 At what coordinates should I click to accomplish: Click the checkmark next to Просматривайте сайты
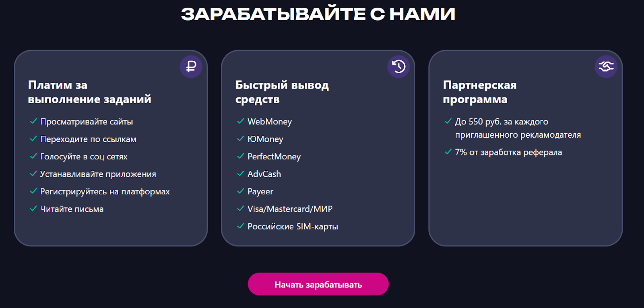coord(33,121)
